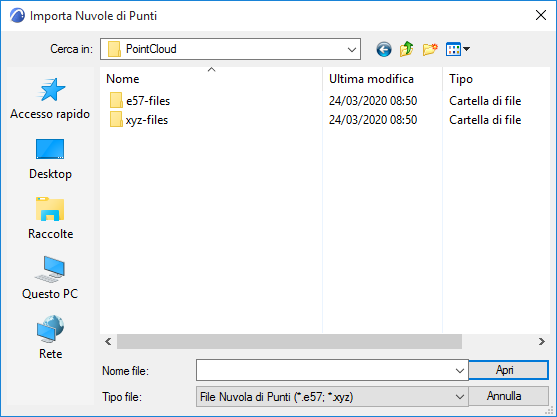Go to Desktop location
This screenshot has width=557, height=417.
[x=50, y=159]
